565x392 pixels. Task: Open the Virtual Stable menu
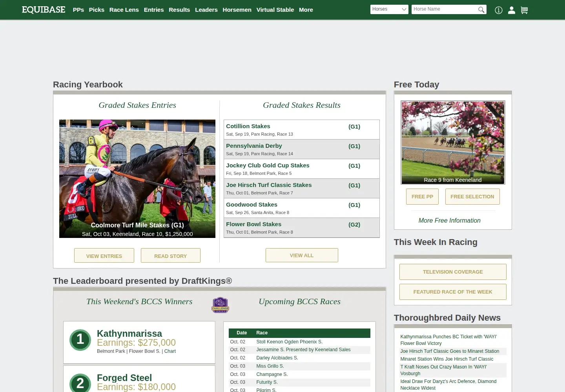coord(275,10)
